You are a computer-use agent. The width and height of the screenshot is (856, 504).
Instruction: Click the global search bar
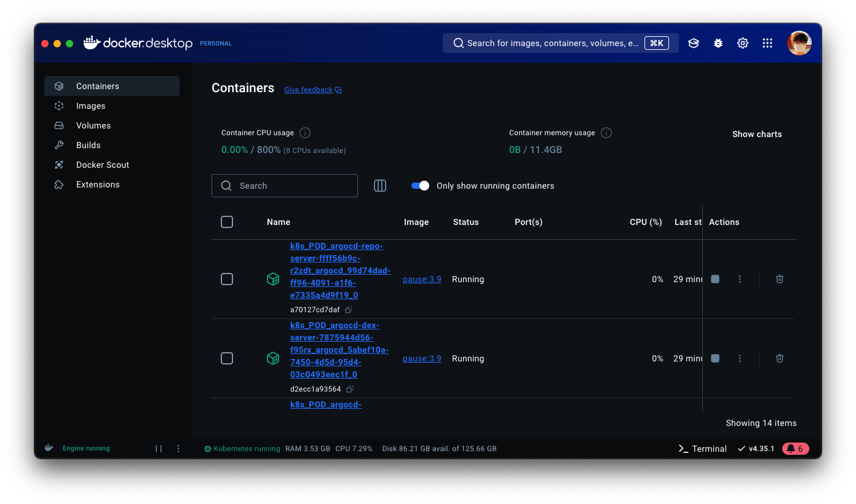(x=561, y=43)
